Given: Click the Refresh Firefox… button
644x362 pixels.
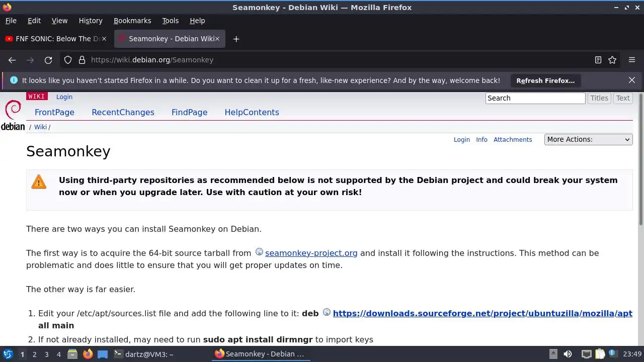Looking at the screenshot, I should pos(545,80).
